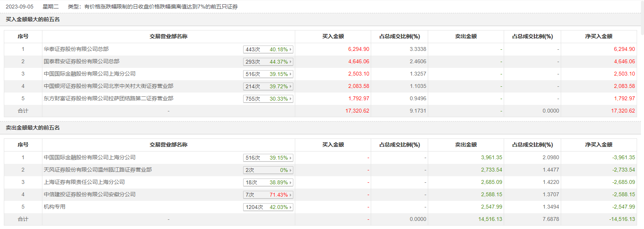This screenshot has width=644, height=229.
Task: Select ratio total 9.1731
Action: 418,111
